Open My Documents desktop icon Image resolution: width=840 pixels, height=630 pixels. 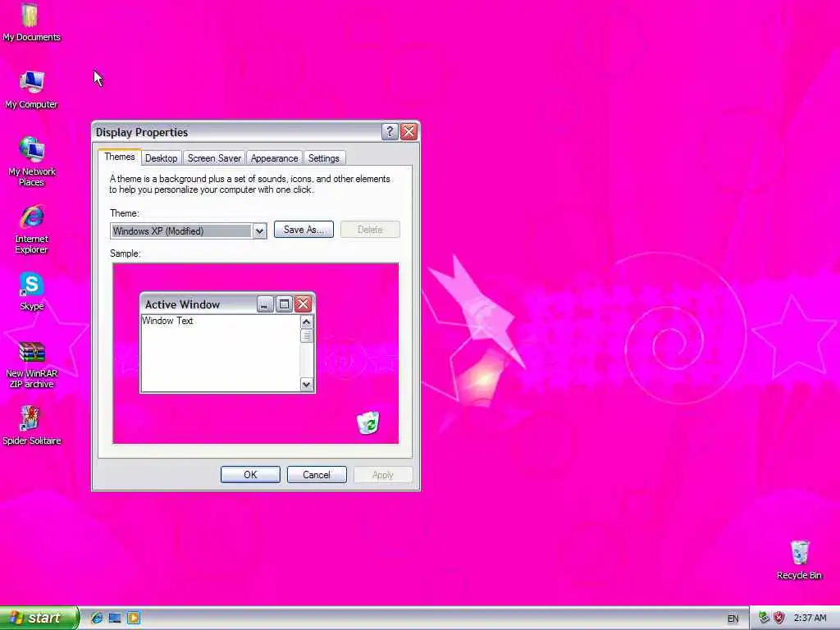(31, 22)
